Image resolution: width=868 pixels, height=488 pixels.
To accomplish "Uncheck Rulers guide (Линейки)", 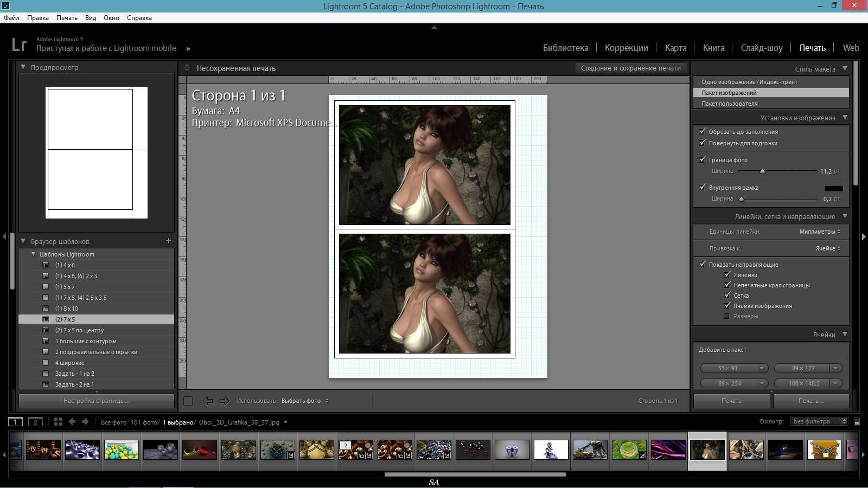I will coord(727,274).
